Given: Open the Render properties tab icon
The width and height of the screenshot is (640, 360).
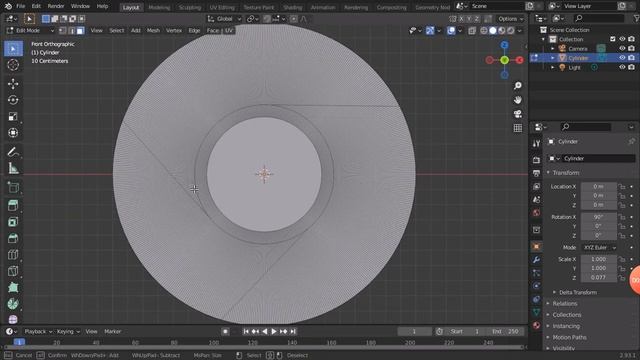Looking at the screenshot, I should tap(536, 160).
